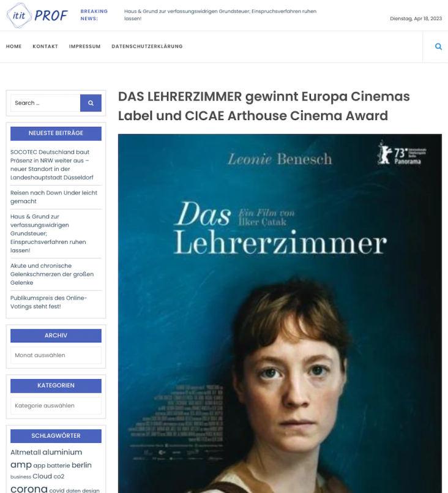Select the aluminium tag
This screenshot has height=493, width=448.
coord(62,452)
